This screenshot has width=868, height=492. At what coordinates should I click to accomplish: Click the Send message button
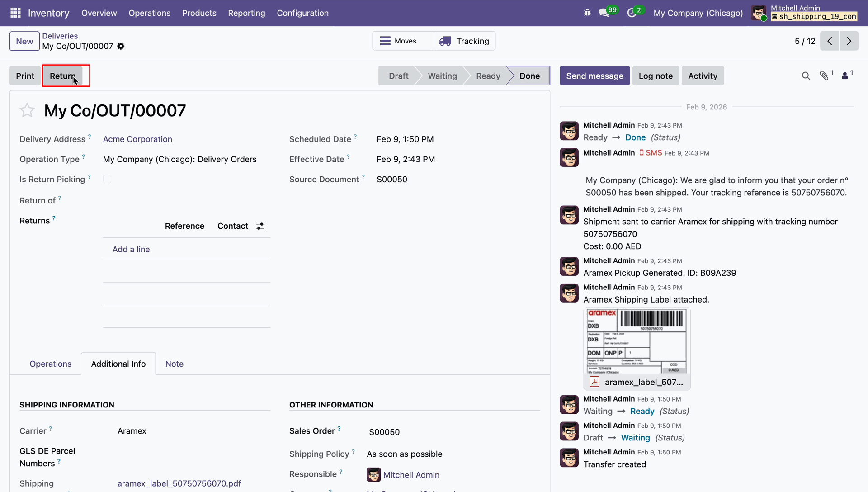[x=594, y=76]
